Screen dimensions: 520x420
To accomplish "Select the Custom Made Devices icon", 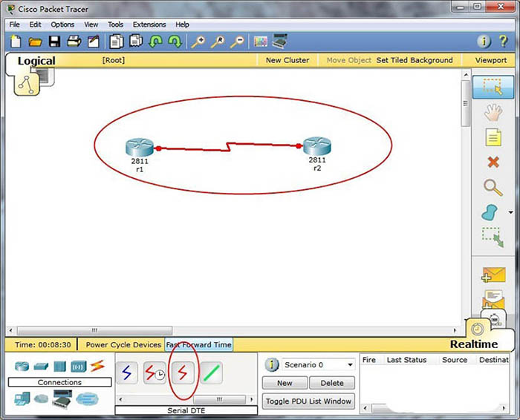I will coord(62,398).
